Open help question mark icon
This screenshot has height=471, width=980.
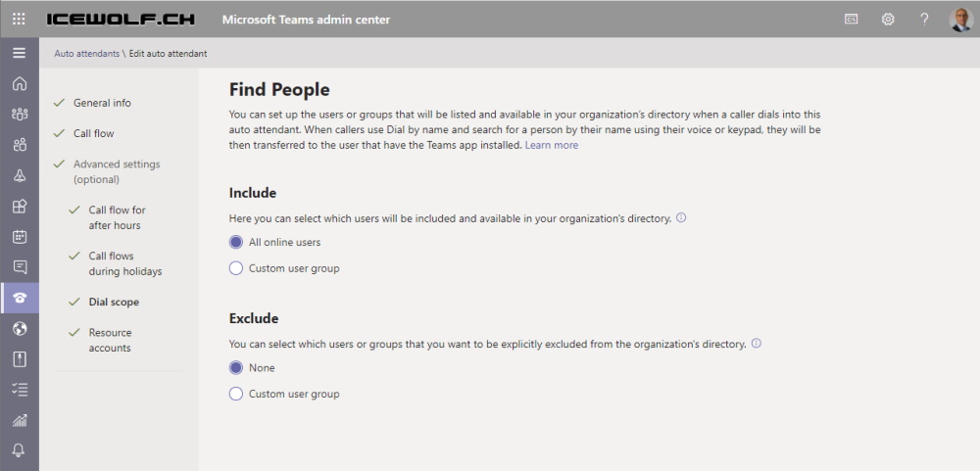pos(924,19)
